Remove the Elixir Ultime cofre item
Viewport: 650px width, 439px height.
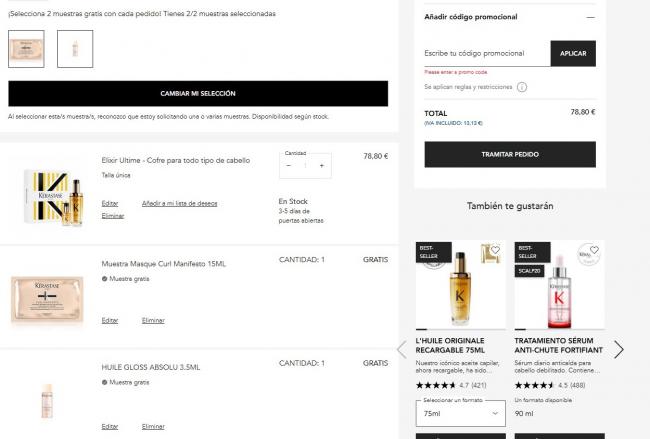pyautogui.click(x=113, y=216)
